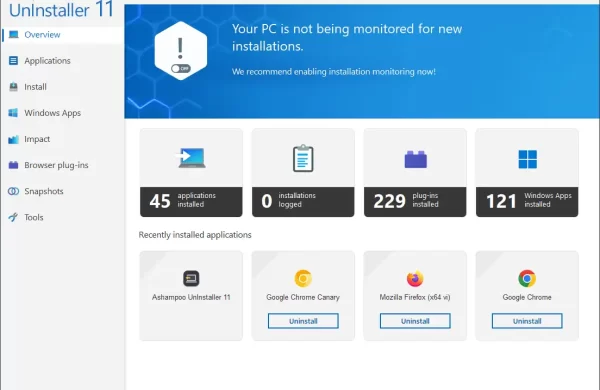Click the Windows Apps logo icon in sidebar
Viewport: 600px width, 390px height.
coord(13,113)
